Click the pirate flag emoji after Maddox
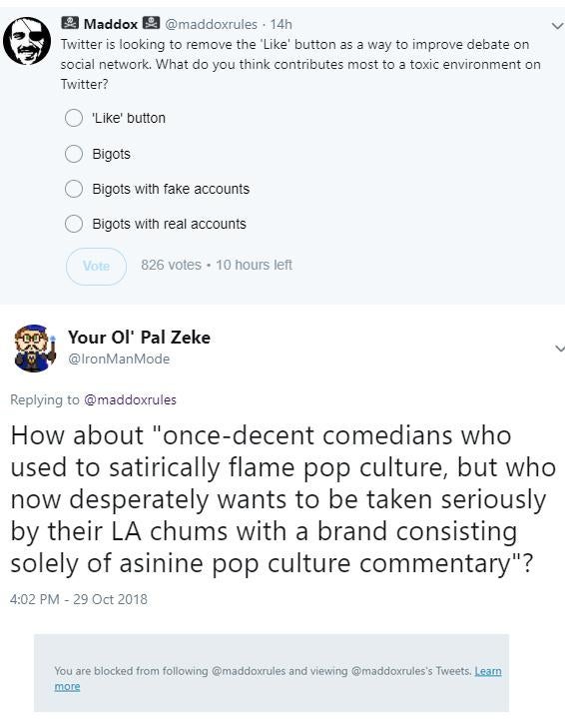The height and width of the screenshot is (728, 565). [151, 23]
